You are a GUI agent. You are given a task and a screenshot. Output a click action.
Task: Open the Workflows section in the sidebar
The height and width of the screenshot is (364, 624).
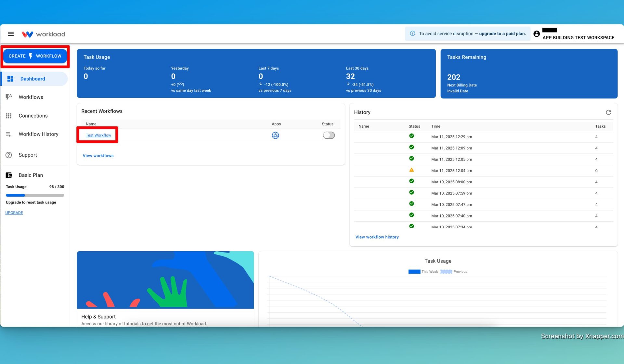(x=31, y=97)
